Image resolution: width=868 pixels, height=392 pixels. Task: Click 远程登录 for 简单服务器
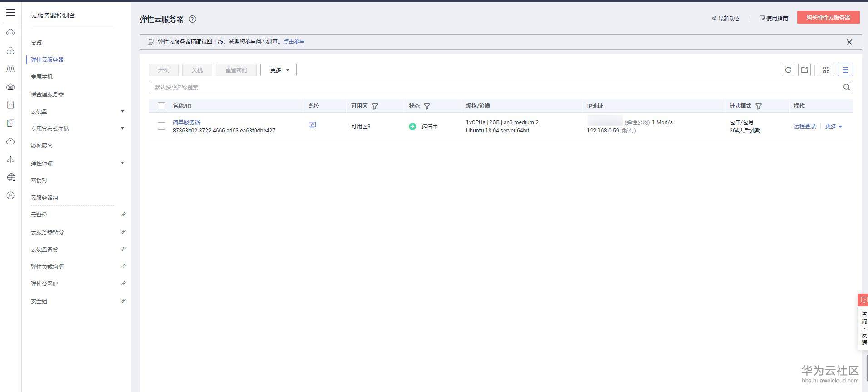tap(805, 127)
